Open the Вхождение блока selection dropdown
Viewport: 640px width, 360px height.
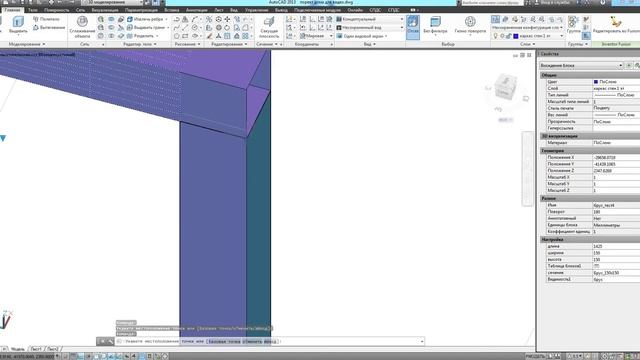tap(581, 65)
